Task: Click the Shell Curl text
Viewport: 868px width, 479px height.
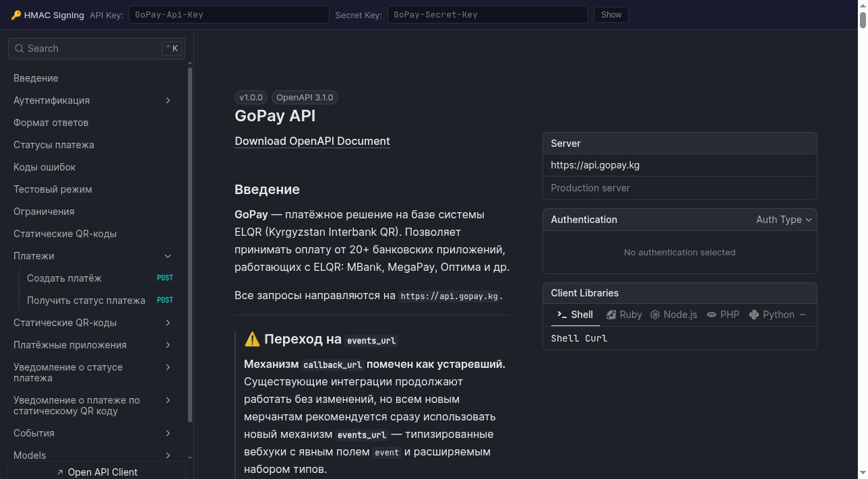Action: (579, 338)
